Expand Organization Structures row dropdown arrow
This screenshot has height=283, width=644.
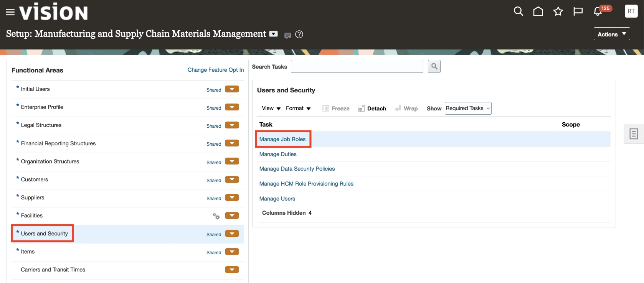[x=232, y=161]
